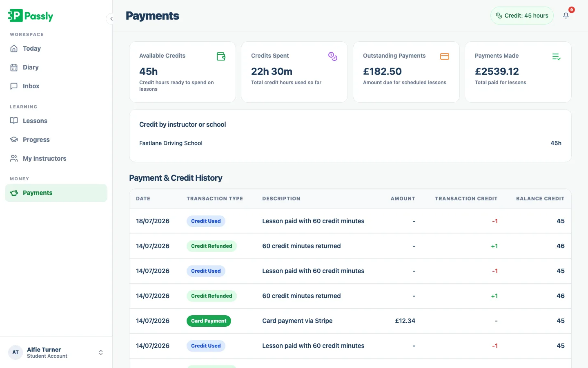Click the Transaction Type column header
588x368 pixels.
[x=215, y=199]
